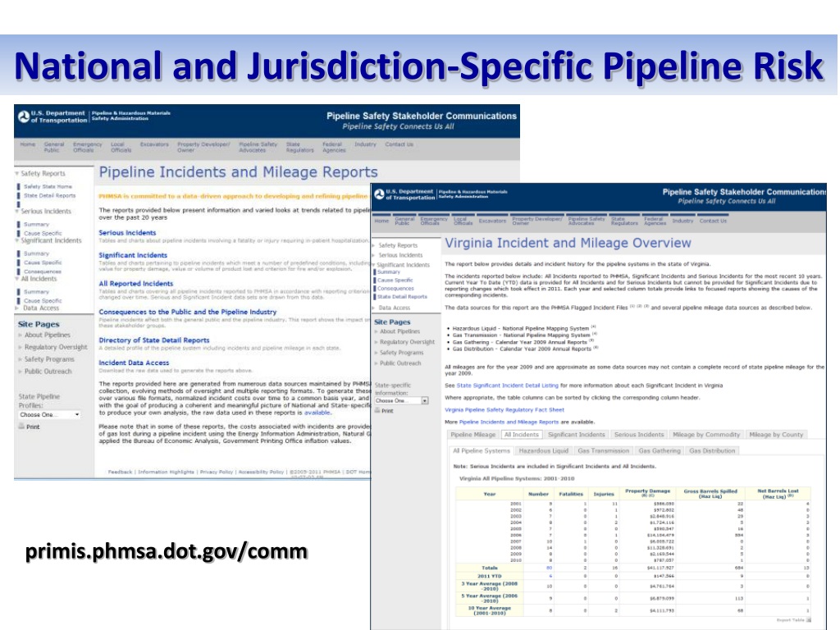Viewport: 840px width, 630px height.
Task: Collapse Safety Reports in the Mileage Reports page sidebar
Action: (16, 174)
